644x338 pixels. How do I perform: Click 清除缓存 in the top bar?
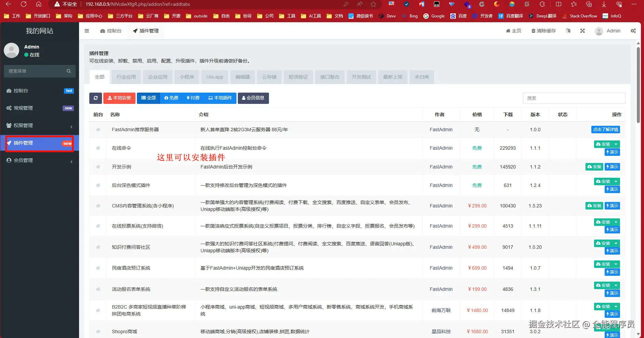pyautogui.click(x=543, y=31)
